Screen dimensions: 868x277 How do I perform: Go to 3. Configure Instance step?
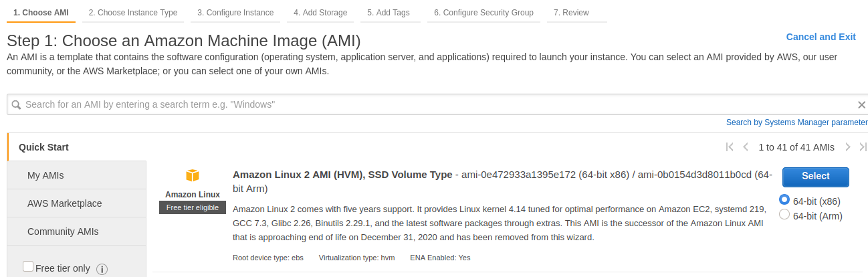[235, 13]
